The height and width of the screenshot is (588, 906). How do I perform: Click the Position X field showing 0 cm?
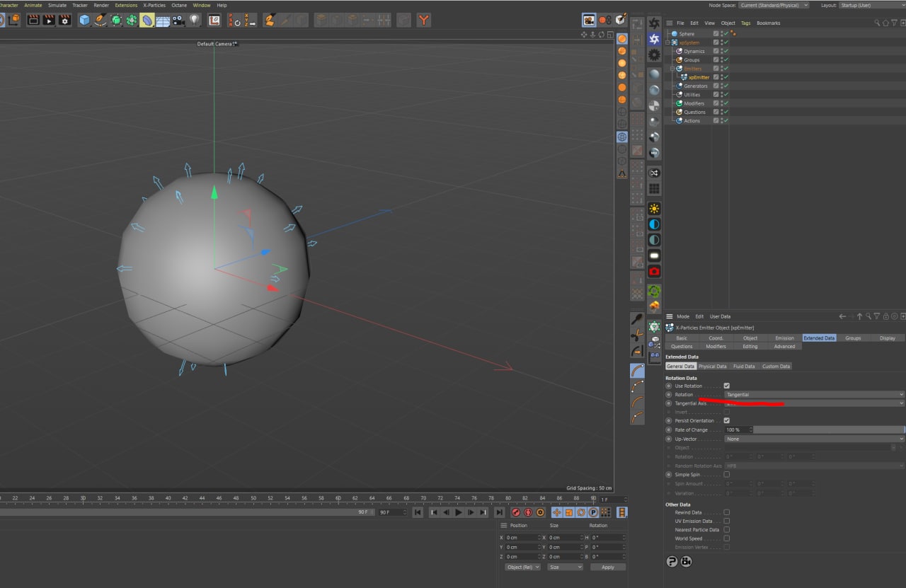click(x=522, y=537)
